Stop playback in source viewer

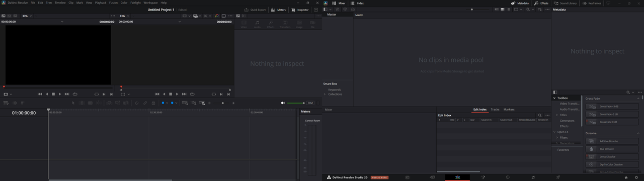pyautogui.click(x=53, y=94)
